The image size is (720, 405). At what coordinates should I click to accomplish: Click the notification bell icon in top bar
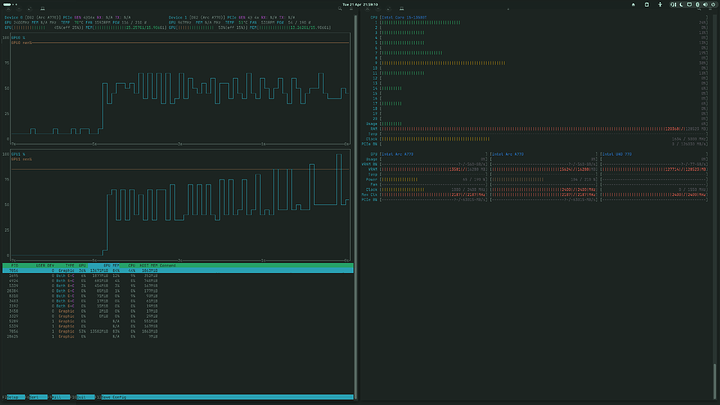(x=633, y=5)
